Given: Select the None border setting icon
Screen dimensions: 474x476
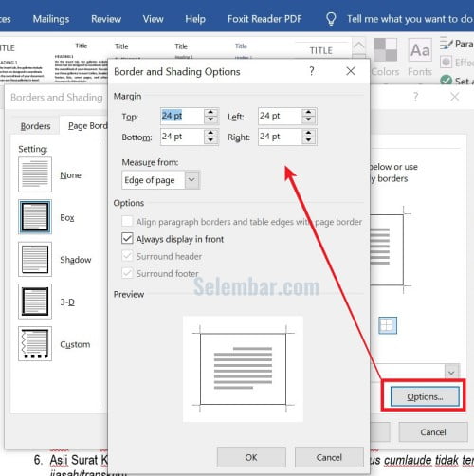Looking at the screenshot, I should coord(35,174).
